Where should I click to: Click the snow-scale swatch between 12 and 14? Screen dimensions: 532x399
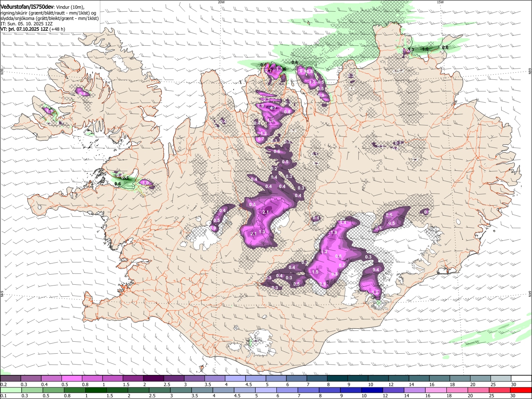pyautogui.click(x=399, y=379)
